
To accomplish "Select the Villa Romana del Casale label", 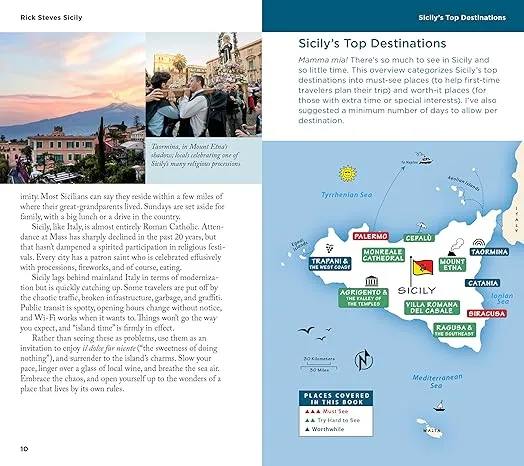I will [431, 308].
